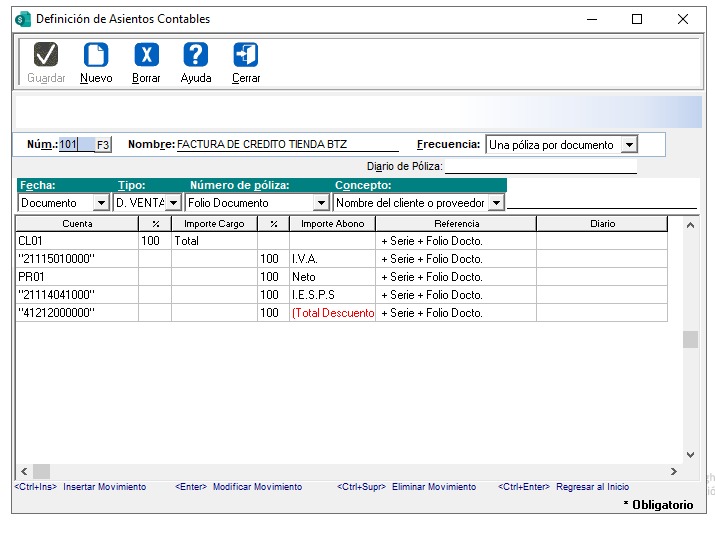715x534 pixels.
Task: Expand the Frecuencia dropdown
Action: click(628, 145)
